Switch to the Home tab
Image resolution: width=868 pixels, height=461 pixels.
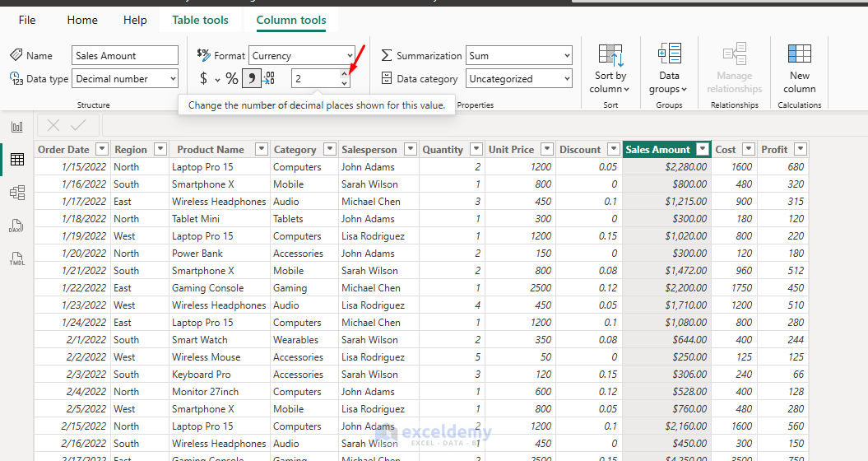point(82,20)
